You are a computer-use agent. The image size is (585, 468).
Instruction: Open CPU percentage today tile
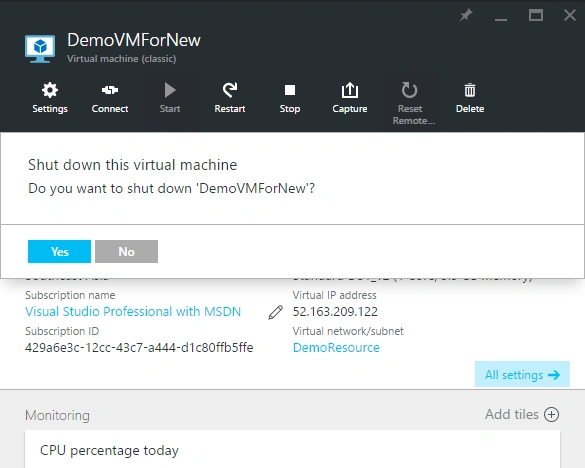click(x=292, y=449)
